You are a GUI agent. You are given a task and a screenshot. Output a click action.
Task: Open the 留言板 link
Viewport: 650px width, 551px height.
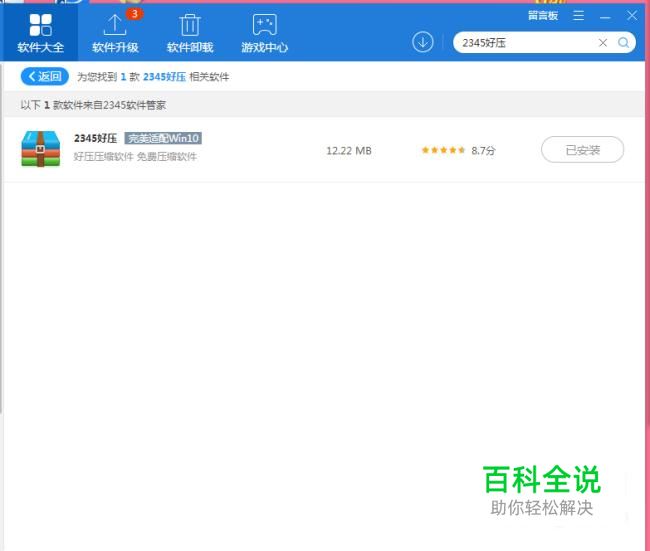click(543, 16)
